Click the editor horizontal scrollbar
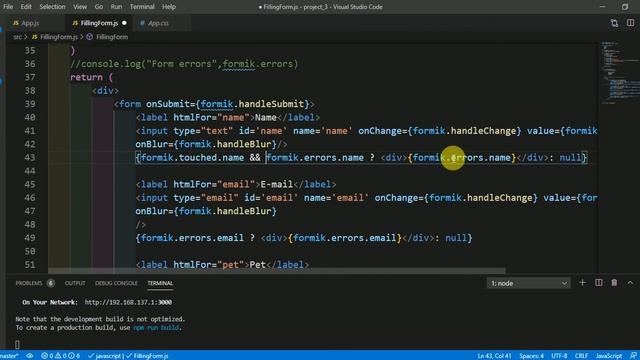The width and height of the screenshot is (640, 360). coord(277,271)
